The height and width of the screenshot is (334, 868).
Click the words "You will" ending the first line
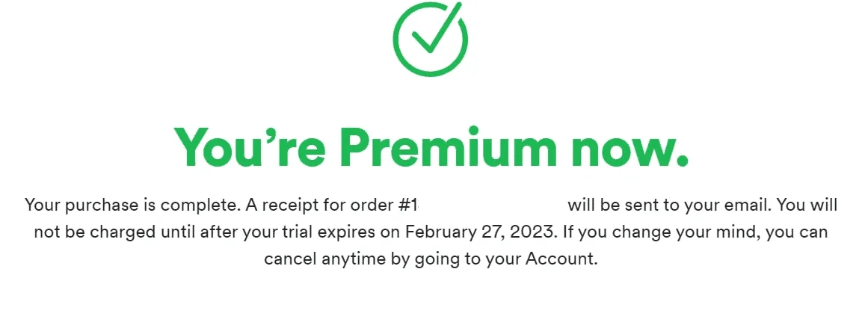(x=807, y=205)
